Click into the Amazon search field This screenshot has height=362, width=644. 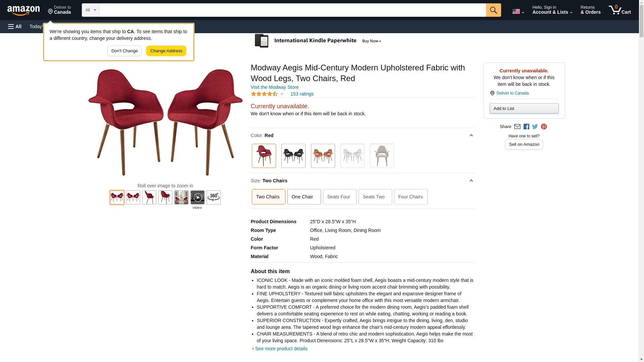pos(292,10)
